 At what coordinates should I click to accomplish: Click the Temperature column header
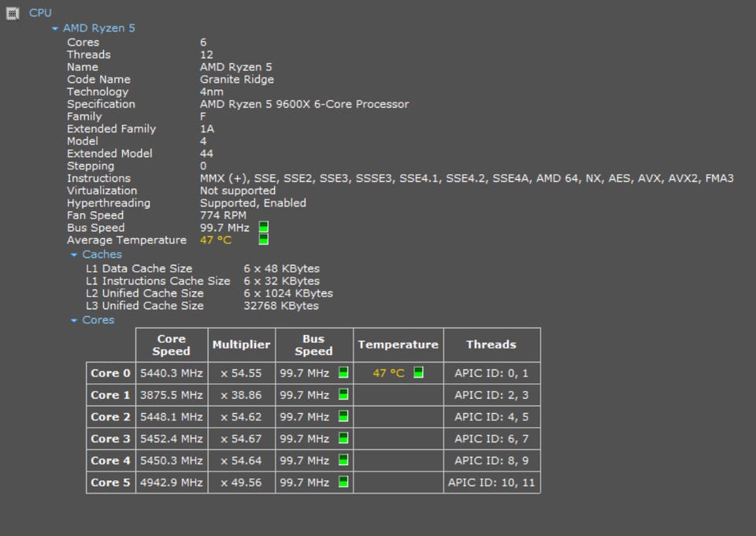click(398, 345)
